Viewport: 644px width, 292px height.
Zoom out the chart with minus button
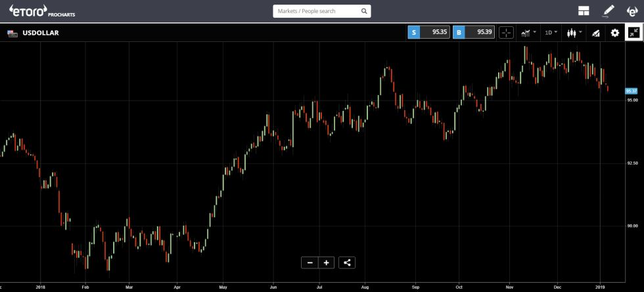(310, 262)
